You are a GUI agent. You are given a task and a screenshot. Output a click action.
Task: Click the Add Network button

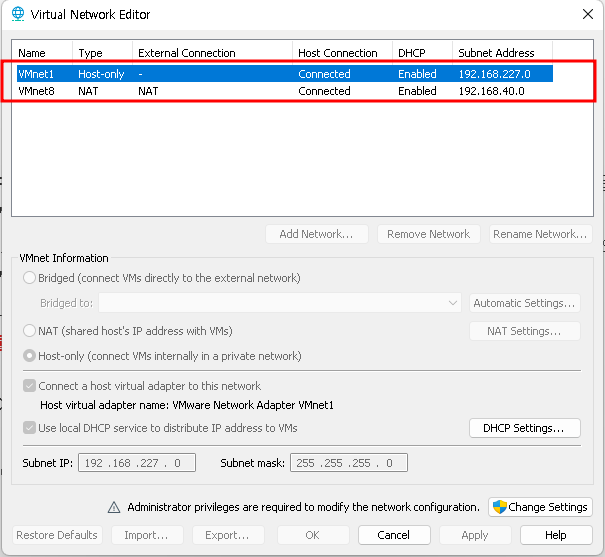[316, 234]
